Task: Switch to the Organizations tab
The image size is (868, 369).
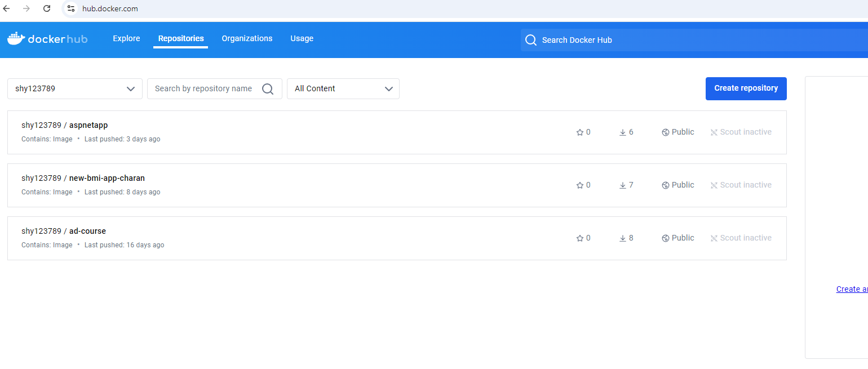Action: (x=247, y=38)
